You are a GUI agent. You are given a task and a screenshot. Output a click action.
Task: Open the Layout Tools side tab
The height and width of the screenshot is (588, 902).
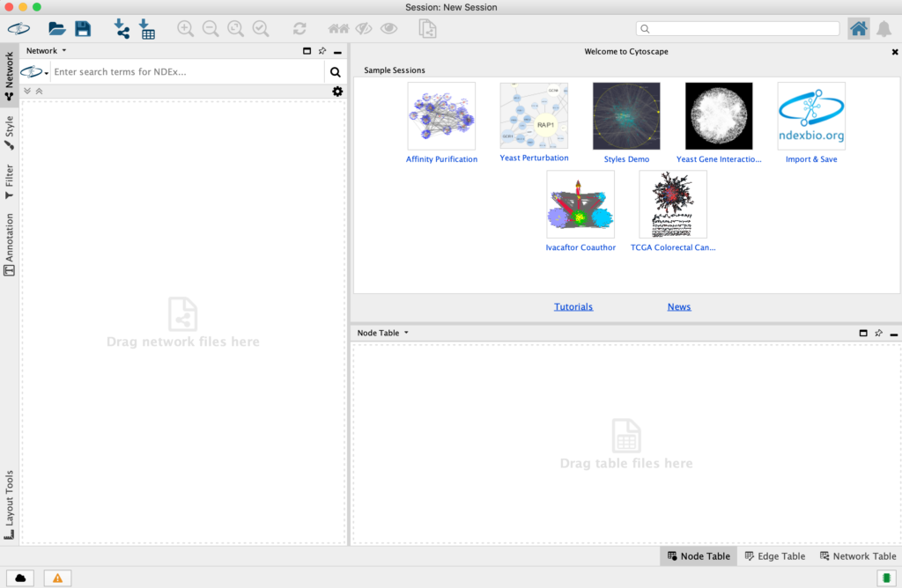[9, 504]
